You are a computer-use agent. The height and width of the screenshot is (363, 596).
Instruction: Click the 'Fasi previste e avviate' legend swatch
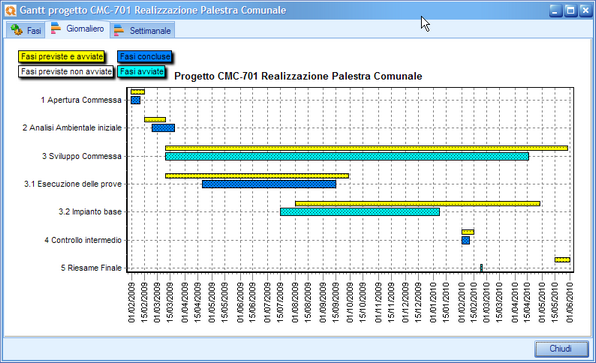pos(62,57)
